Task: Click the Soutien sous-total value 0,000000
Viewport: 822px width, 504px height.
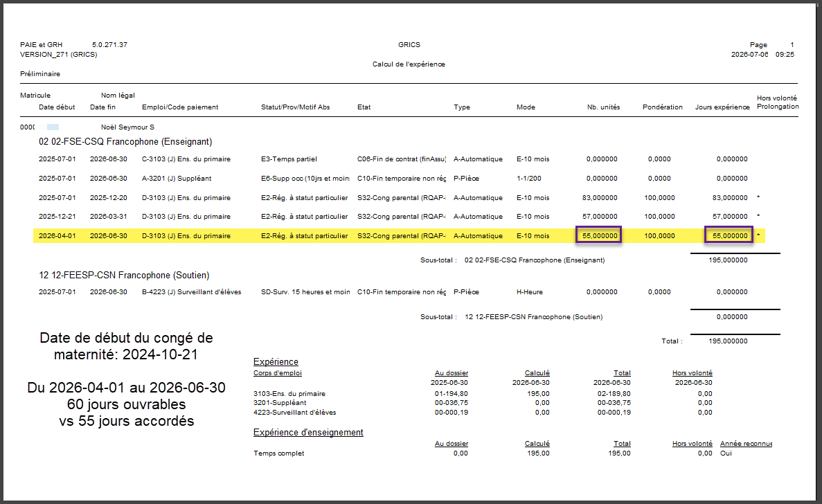Action: tap(732, 316)
